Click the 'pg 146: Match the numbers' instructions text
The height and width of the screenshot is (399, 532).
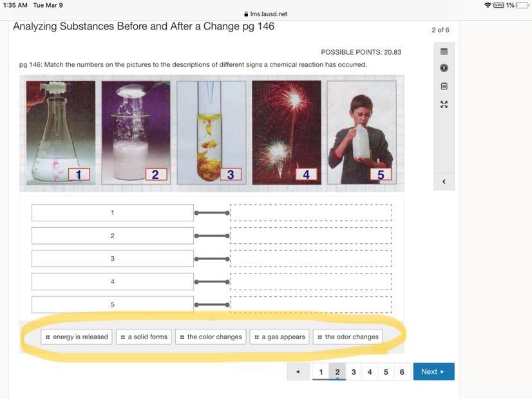(x=193, y=65)
